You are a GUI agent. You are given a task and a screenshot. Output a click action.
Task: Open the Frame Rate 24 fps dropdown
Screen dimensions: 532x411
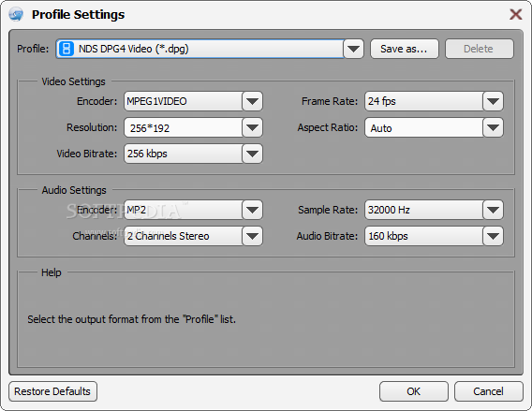[x=493, y=101]
